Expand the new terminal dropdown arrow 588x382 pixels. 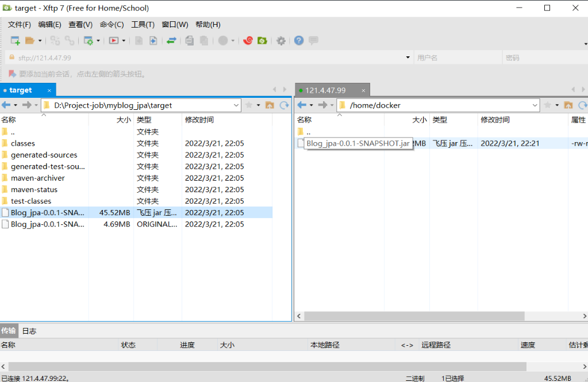pos(124,40)
